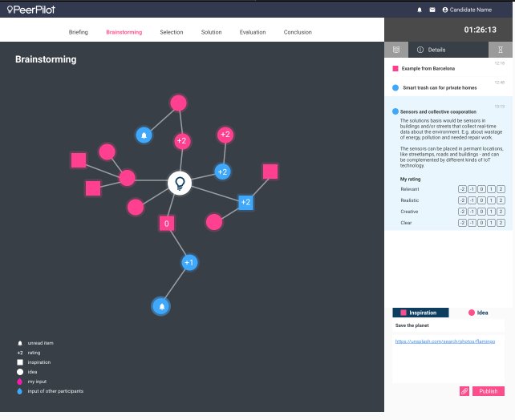
Task: Select pink circle below blue +2 square
Action: coord(214,222)
